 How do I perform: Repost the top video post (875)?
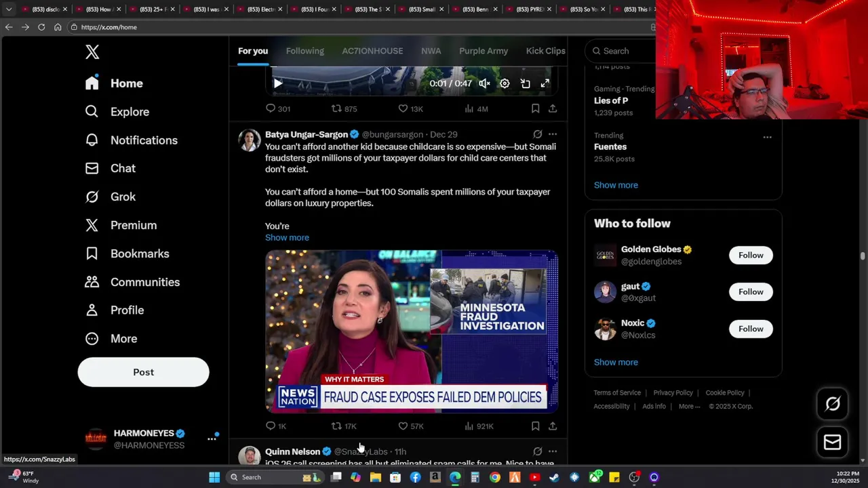point(344,108)
